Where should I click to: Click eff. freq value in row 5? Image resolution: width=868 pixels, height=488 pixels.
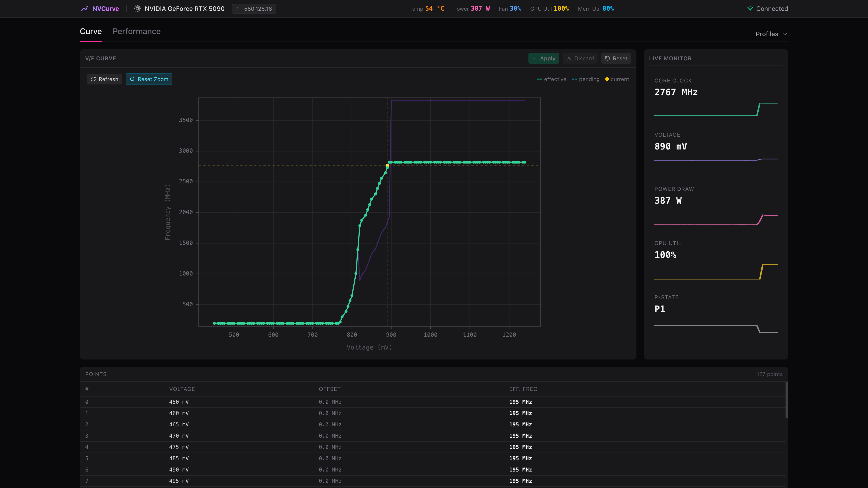pyautogui.click(x=521, y=458)
